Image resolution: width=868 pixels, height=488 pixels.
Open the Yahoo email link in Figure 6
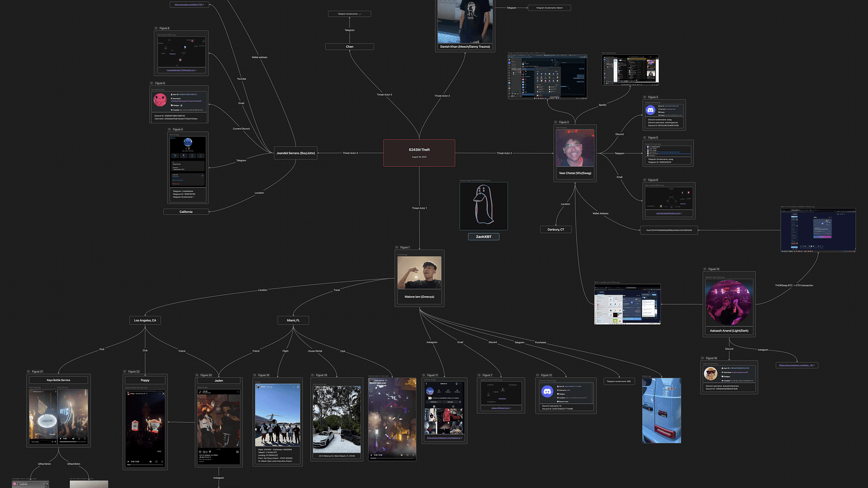point(669,213)
